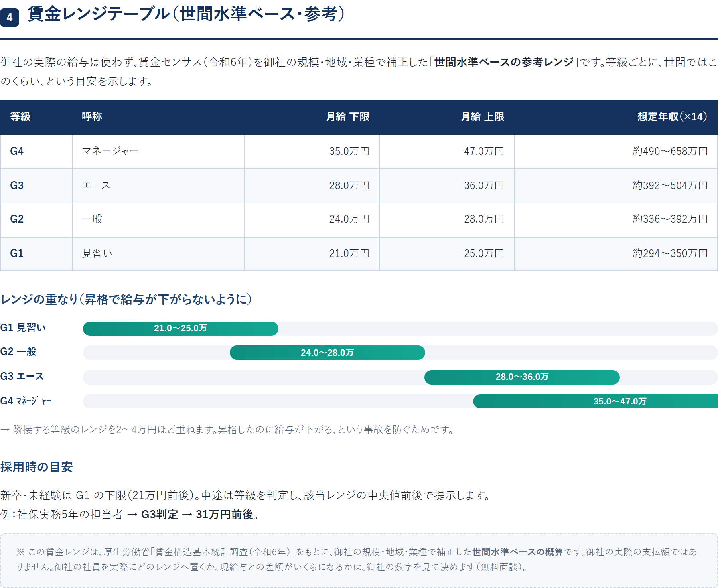This screenshot has width=718, height=588.
Task: Click the G4 ﾏﾈｰｼﾞｬｰ chart label
Action: (26, 401)
